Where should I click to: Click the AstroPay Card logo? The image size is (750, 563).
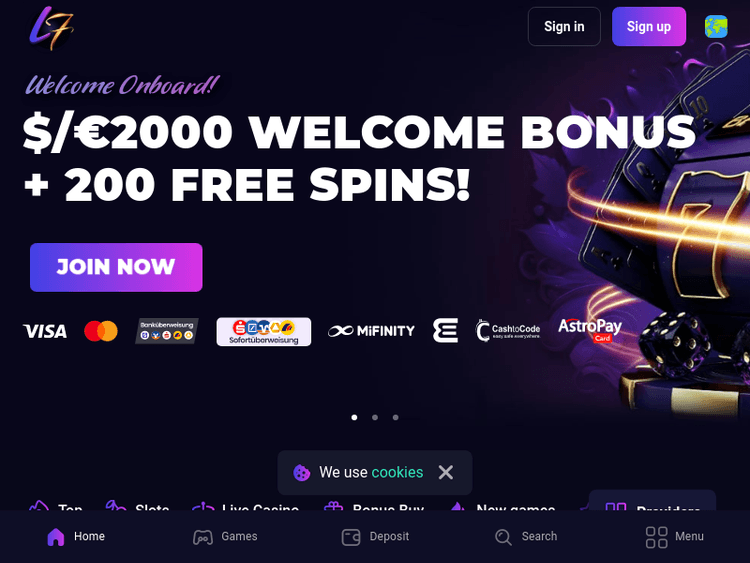point(590,331)
